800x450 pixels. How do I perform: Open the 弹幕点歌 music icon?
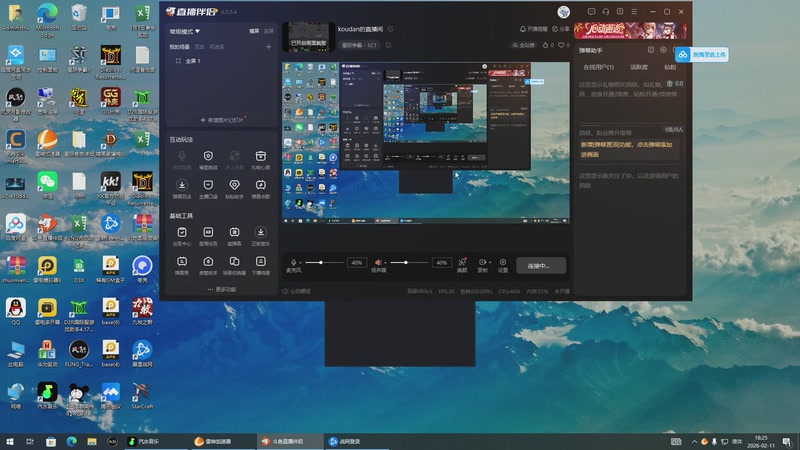(x=261, y=185)
